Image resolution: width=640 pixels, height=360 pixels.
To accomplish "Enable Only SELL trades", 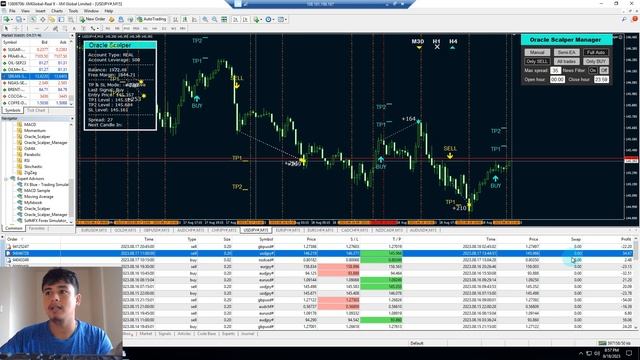I will click(x=537, y=61).
